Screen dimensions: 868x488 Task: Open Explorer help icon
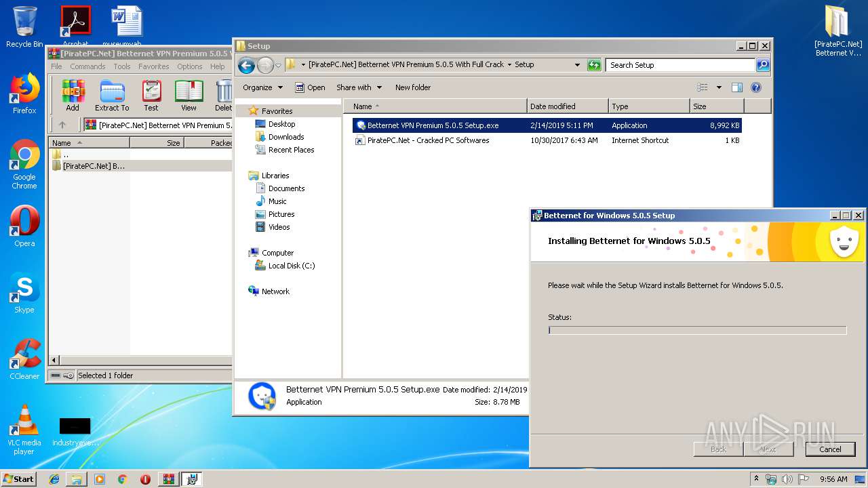[756, 87]
